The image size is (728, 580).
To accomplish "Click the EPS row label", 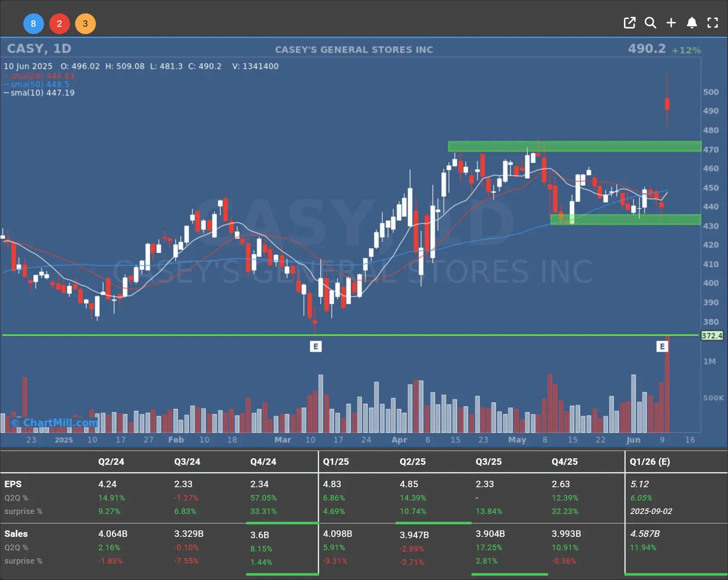I will tap(13, 484).
